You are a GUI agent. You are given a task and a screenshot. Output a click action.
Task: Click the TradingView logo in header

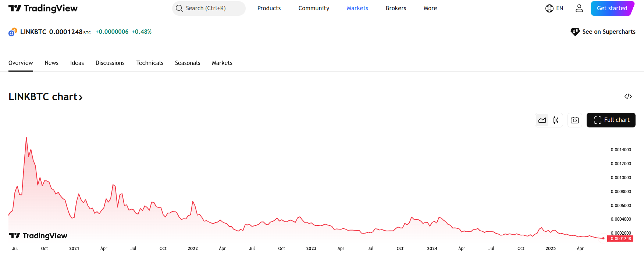click(x=43, y=8)
